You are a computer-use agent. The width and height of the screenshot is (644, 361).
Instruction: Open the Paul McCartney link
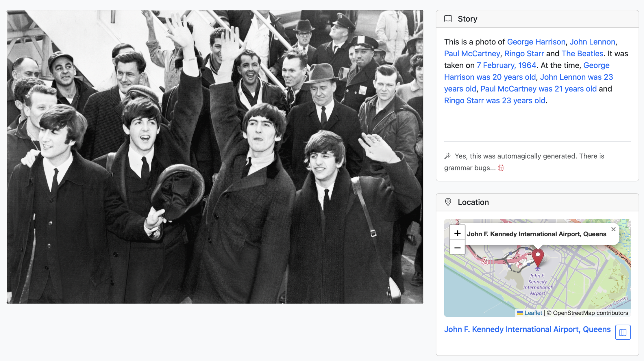tap(472, 53)
